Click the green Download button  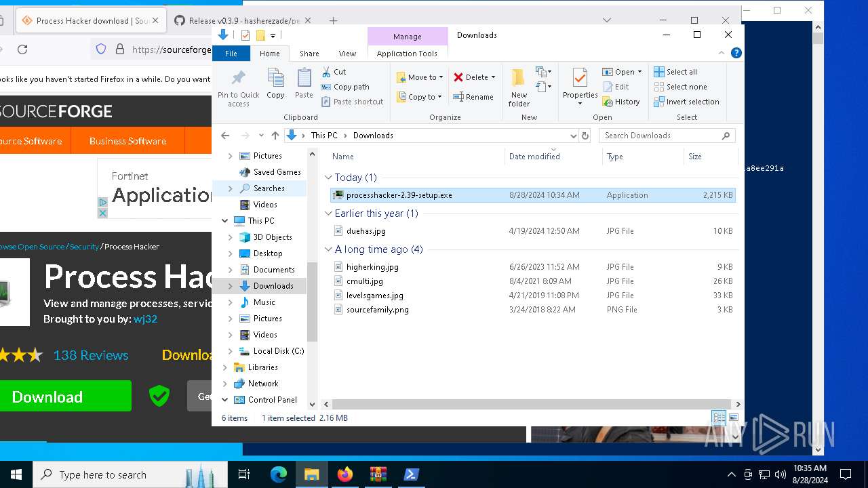65,396
